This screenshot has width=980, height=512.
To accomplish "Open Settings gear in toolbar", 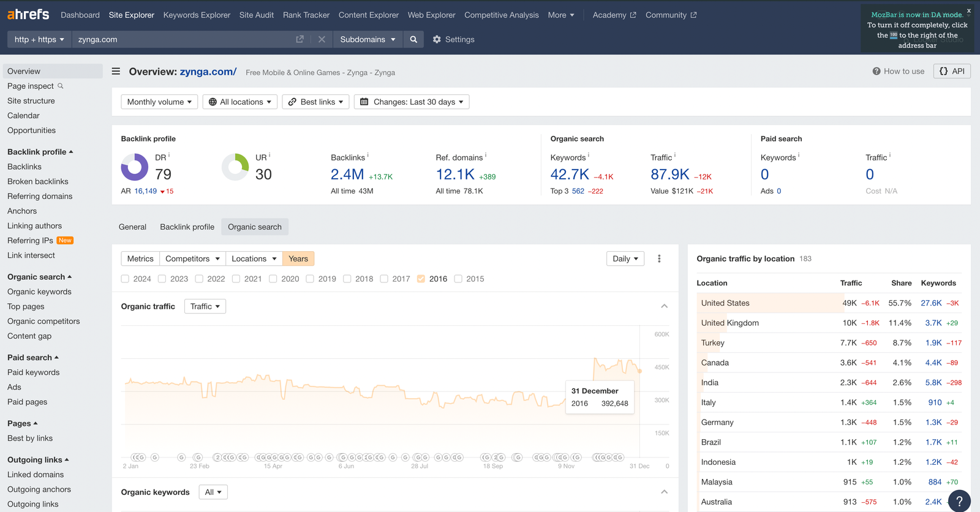I will click(x=437, y=39).
